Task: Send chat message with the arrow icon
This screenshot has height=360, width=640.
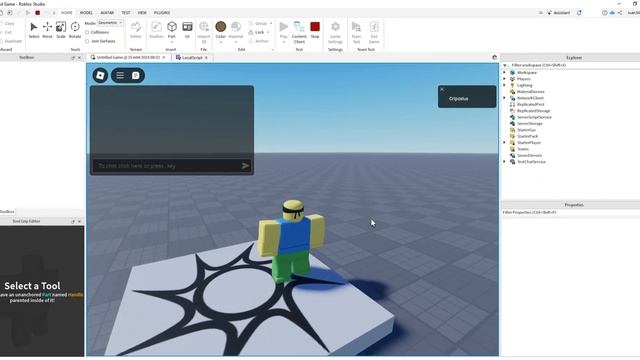Action: click(x=245, y=166)
